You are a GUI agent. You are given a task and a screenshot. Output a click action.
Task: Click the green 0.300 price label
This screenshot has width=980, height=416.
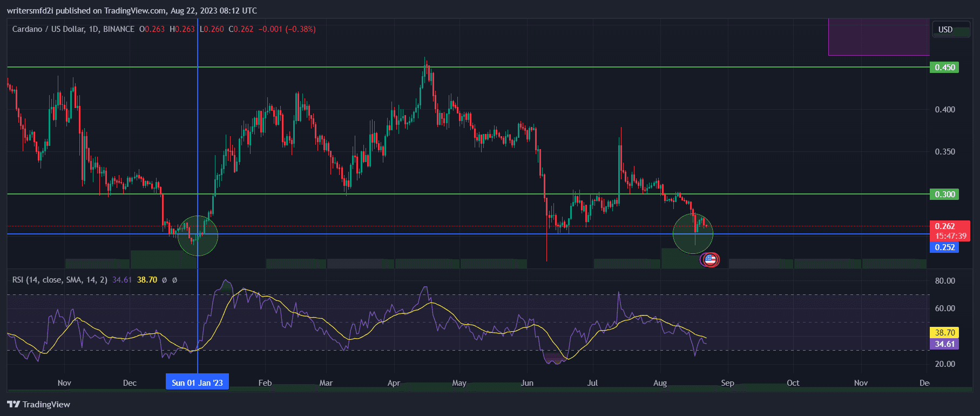pos(944,194)
